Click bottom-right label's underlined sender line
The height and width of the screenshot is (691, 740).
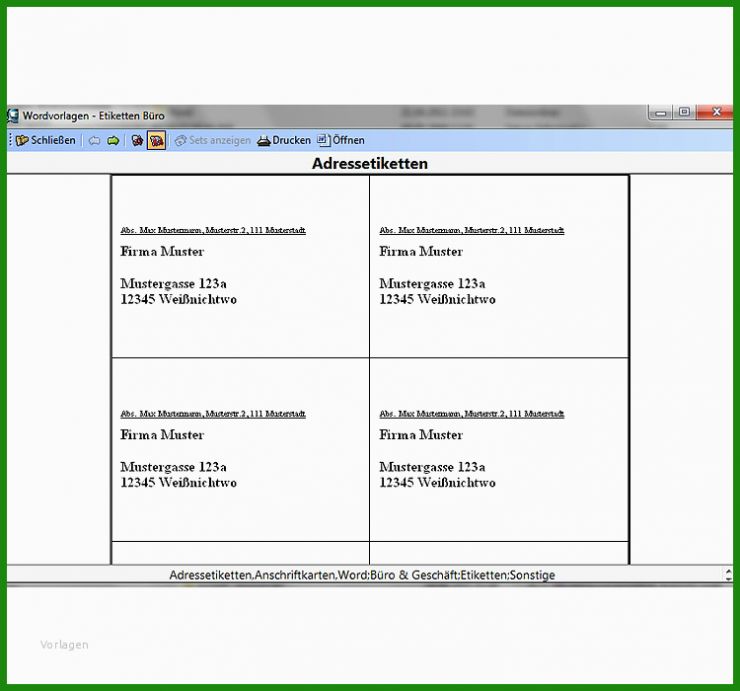pyautogui.click(x=472, y=414)
